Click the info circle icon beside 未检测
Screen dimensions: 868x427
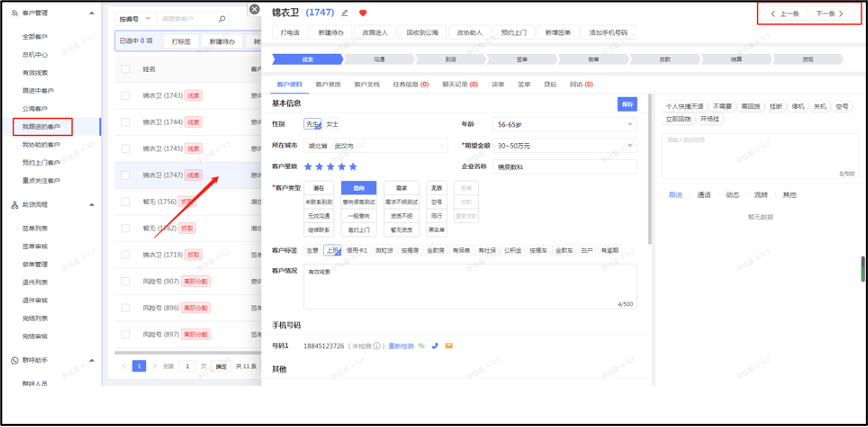(376, 346)
